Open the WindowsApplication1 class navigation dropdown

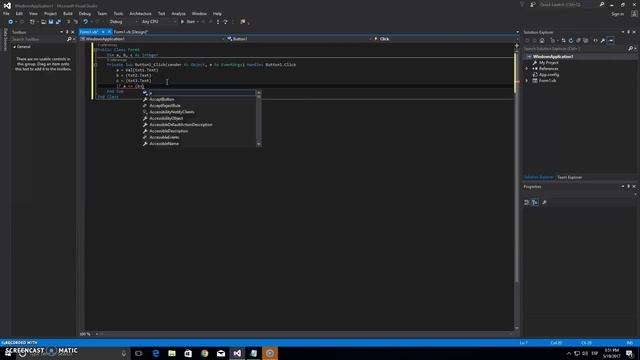(x=153, y=39)
